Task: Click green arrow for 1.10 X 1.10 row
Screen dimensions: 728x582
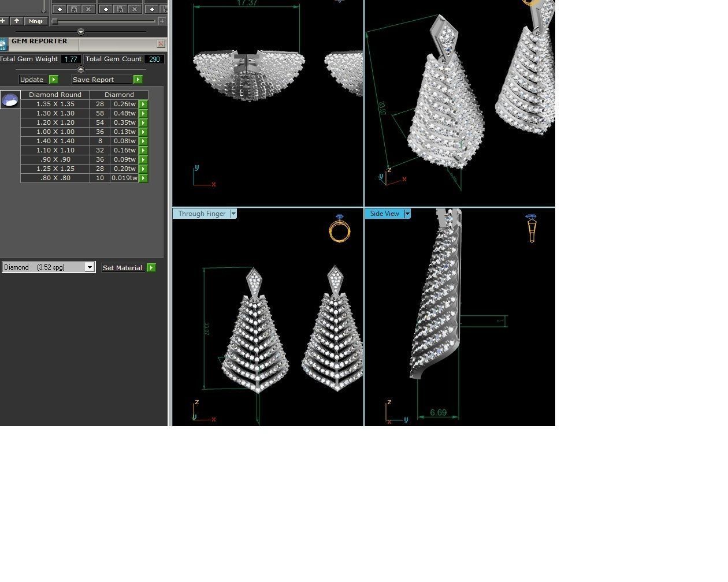Action: [143, 150]
